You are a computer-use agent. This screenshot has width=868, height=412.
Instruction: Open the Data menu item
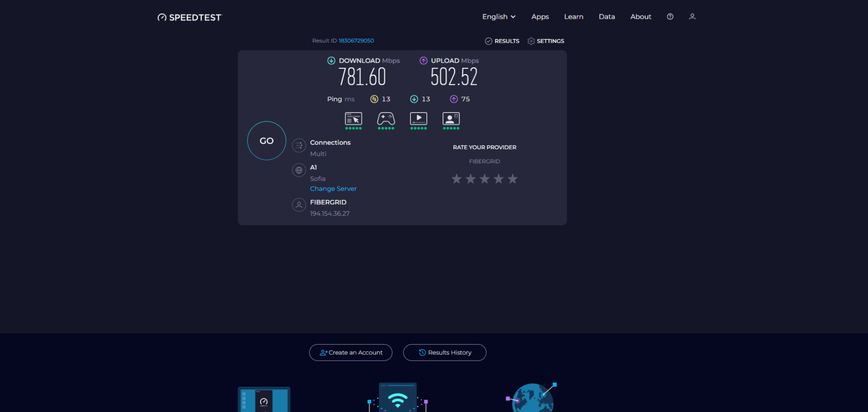click(607, 16)
